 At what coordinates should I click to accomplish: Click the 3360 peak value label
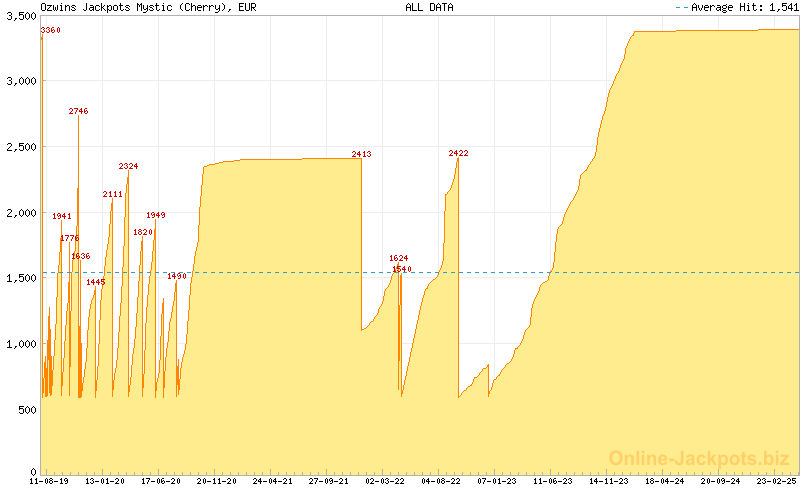[x=51, y=31]
